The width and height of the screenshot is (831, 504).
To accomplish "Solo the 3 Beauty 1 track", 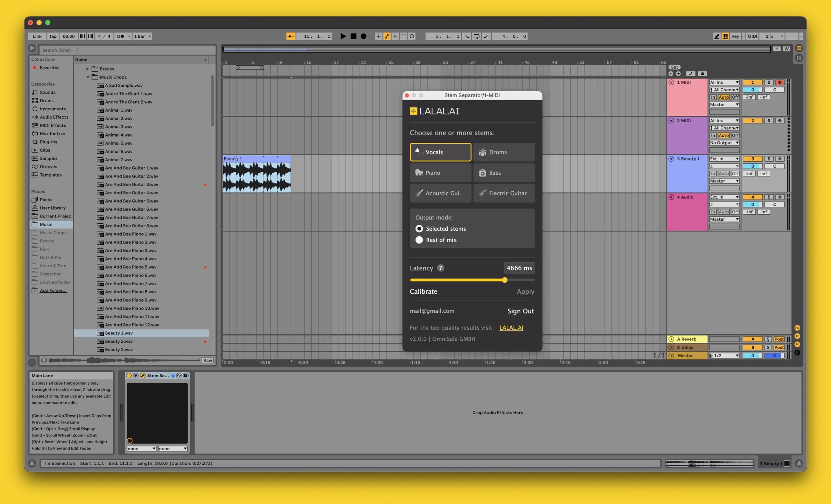I will tap(769, 158).
